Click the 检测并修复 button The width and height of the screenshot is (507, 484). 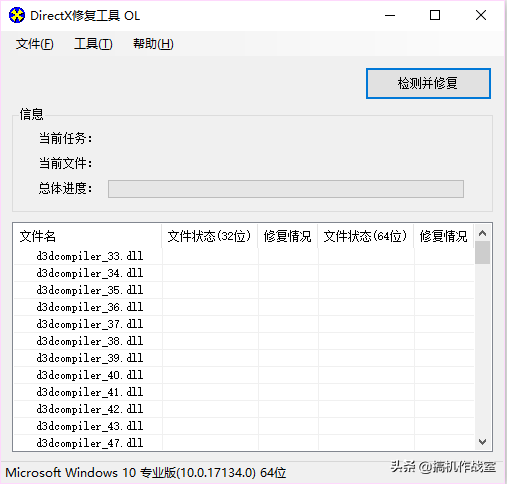[428, 83]
